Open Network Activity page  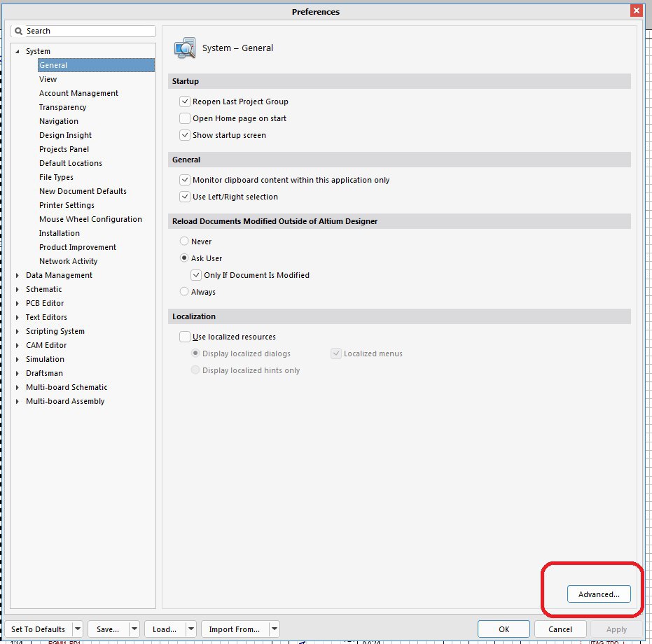click(x=68, y=261)
